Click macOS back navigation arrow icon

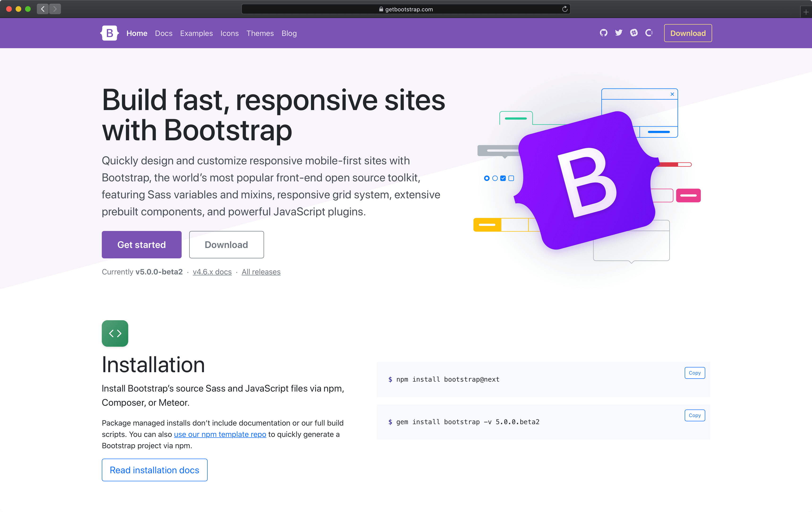coord(43,9)
